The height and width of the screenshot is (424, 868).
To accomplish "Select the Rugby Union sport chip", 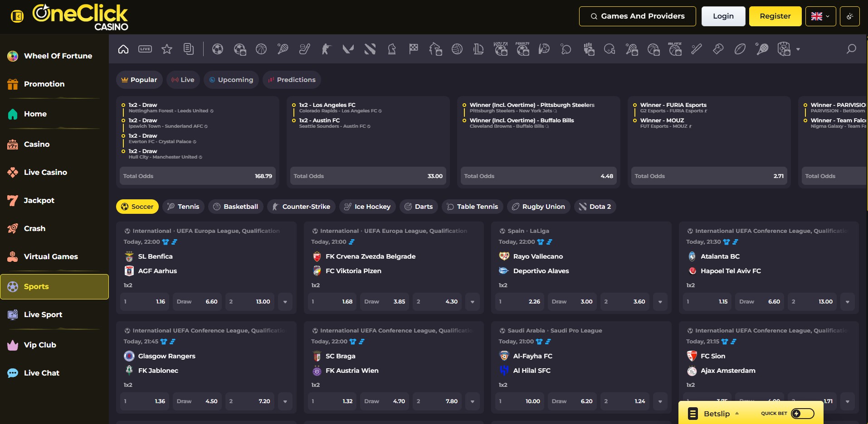I will click(539, 207).
